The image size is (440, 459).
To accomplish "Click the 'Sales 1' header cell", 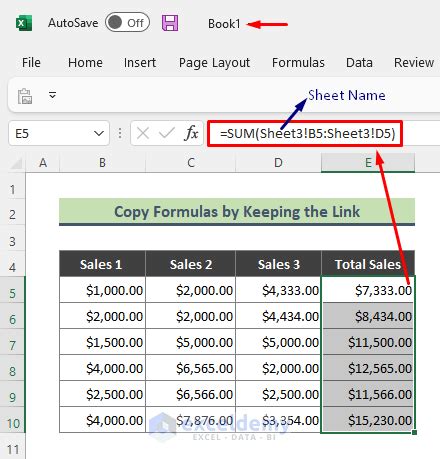I will coord(102,264).
